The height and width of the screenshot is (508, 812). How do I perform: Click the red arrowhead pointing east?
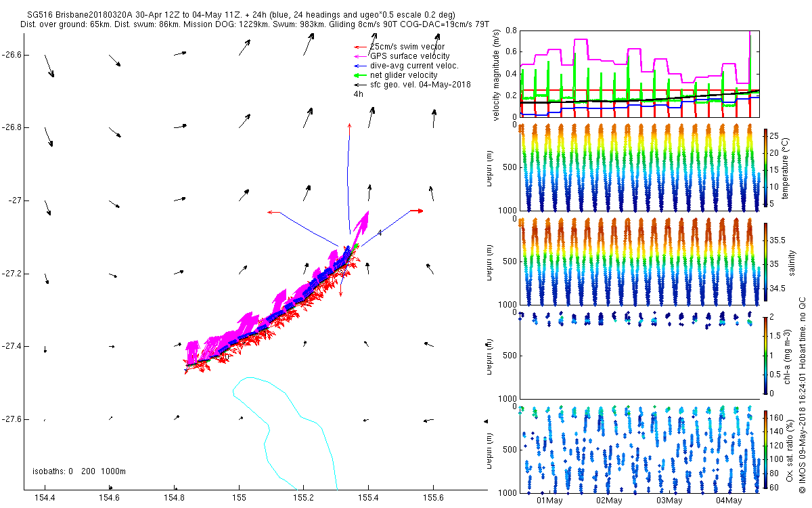418,211
